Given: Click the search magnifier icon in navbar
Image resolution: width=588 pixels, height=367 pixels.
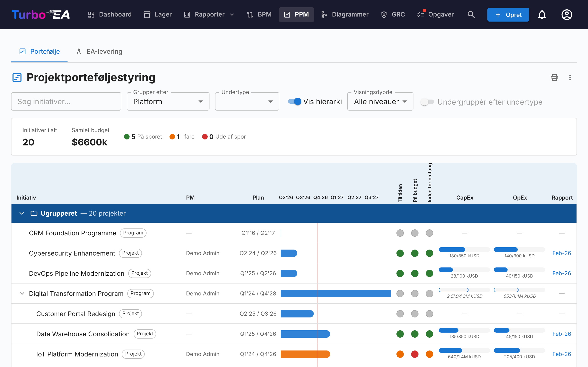Looking at the screenshot, I should click(x=471, y=14).
